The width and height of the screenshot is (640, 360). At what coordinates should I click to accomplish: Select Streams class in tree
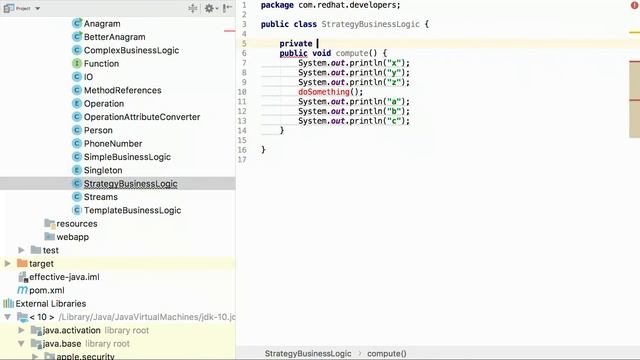[101, 197]
